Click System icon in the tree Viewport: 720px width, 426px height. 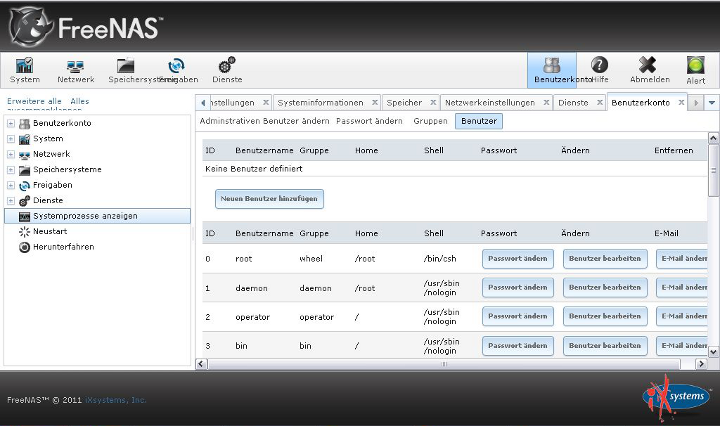[x=24, y=139]
